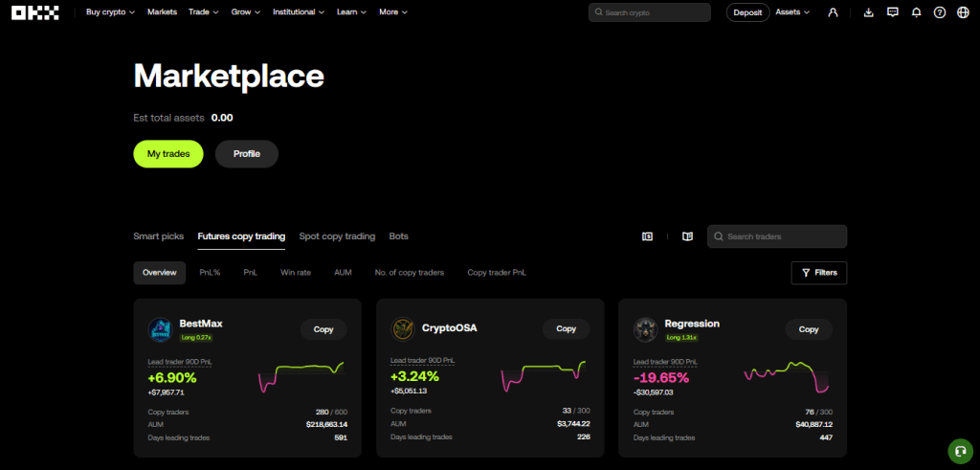Select the Overview sort option
Screen dimensions: 980x470
coord(160,273)
